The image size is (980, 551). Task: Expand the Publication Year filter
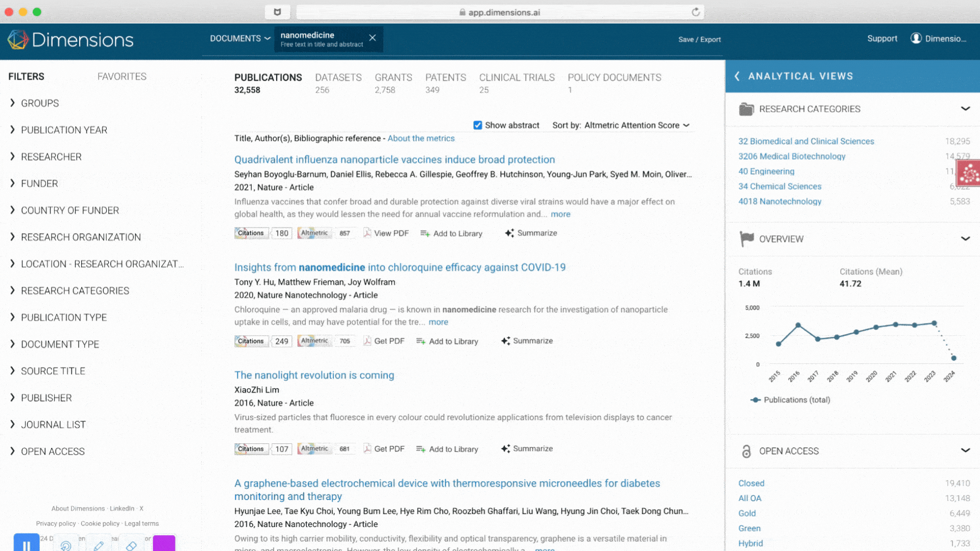click(x=64, y=130)
